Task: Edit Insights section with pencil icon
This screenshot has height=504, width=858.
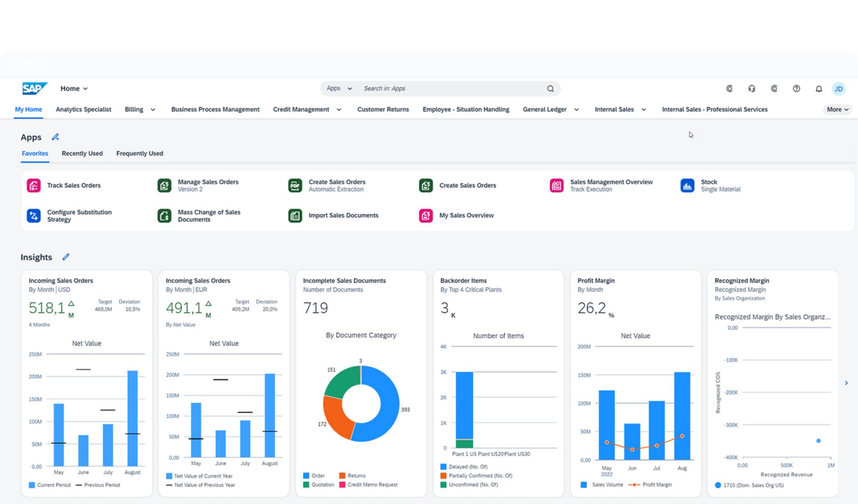Action: [66, 257]
